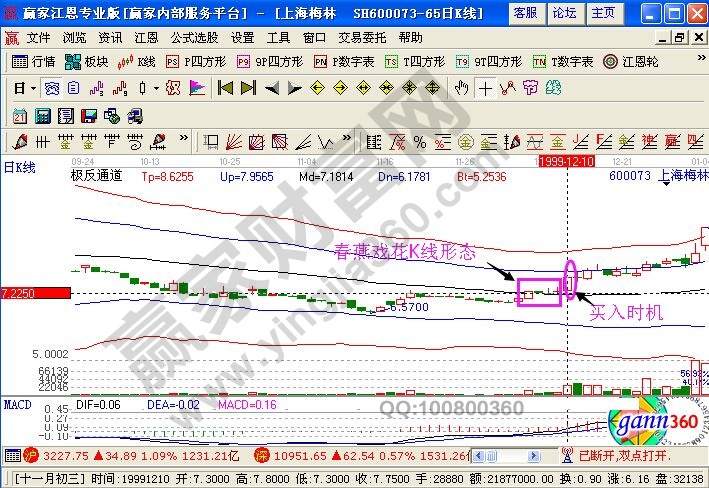Select the vertical grid lines tool

43,142
